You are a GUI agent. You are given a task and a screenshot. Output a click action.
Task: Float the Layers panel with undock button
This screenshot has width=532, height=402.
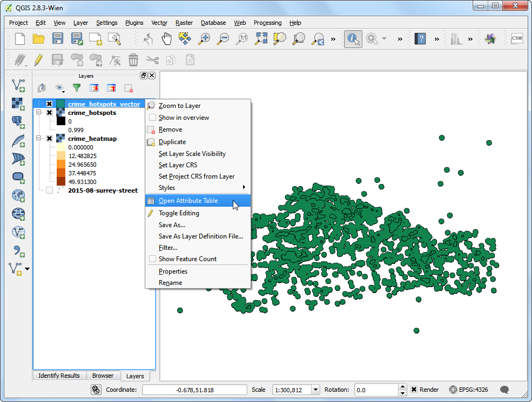(x=144, y=76)
